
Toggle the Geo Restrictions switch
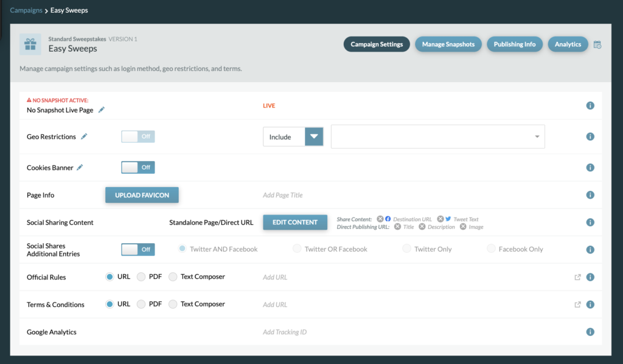(138, 137)
